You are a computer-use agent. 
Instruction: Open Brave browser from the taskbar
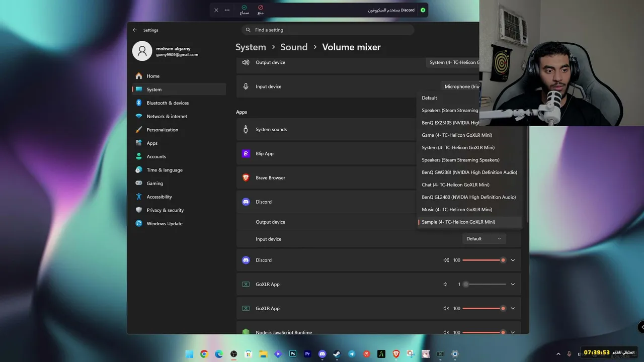(396, 354)
